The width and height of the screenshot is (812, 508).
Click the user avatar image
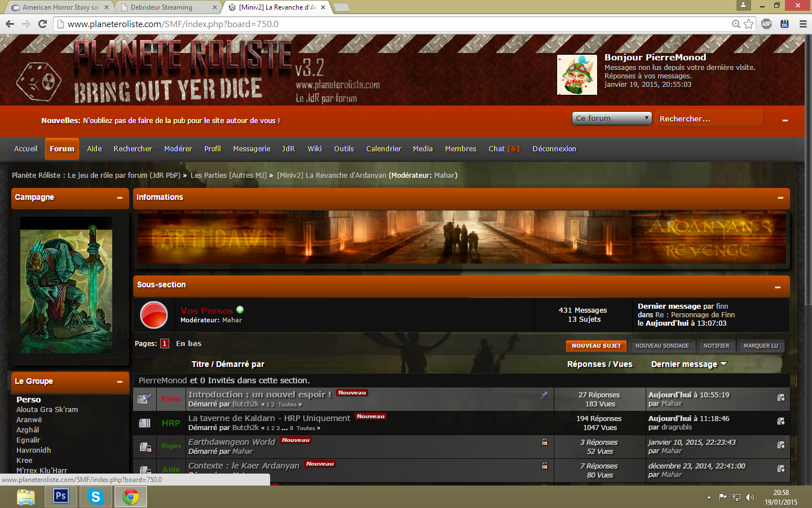pos(577,75)
